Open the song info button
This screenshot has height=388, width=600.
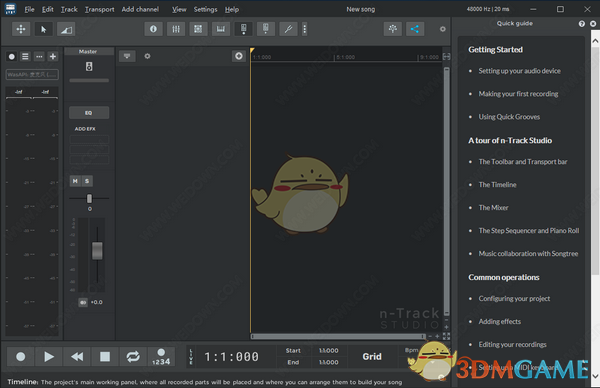(153, 29)
